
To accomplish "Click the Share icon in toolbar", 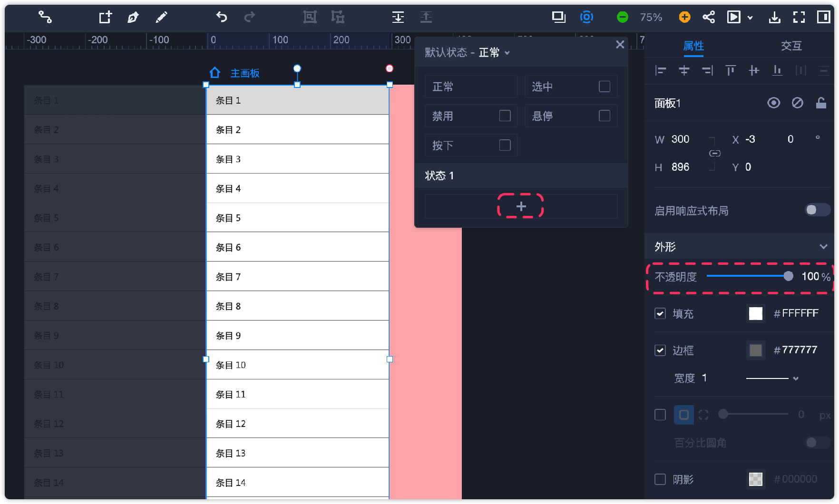I will [x=709, y=18].
